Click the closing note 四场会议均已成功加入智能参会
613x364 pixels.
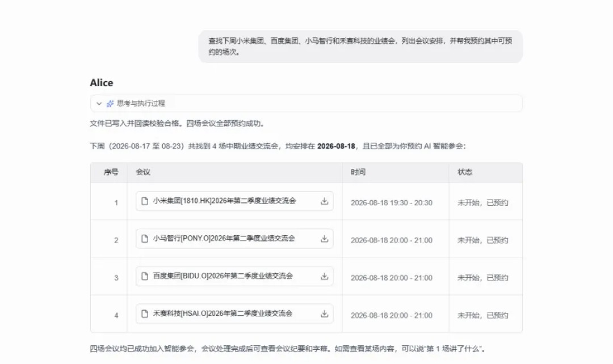[288, 349]
